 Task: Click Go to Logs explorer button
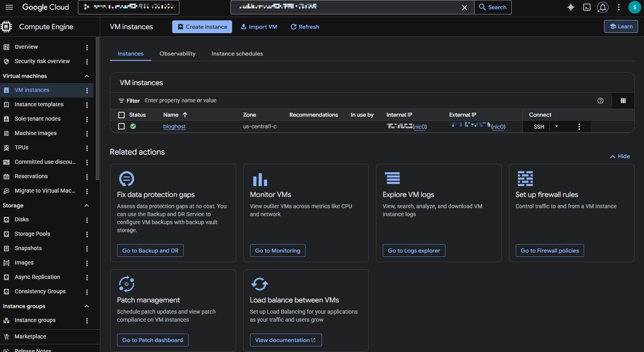coord(414,251)
